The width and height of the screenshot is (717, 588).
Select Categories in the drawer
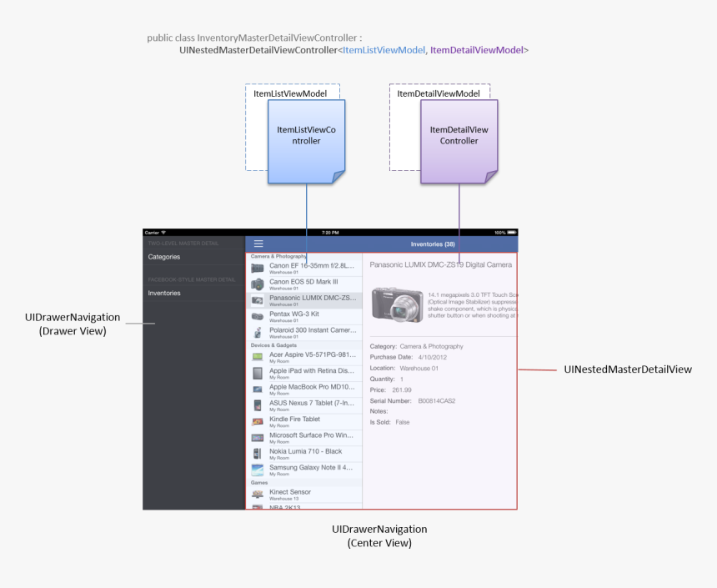point(193,257)
